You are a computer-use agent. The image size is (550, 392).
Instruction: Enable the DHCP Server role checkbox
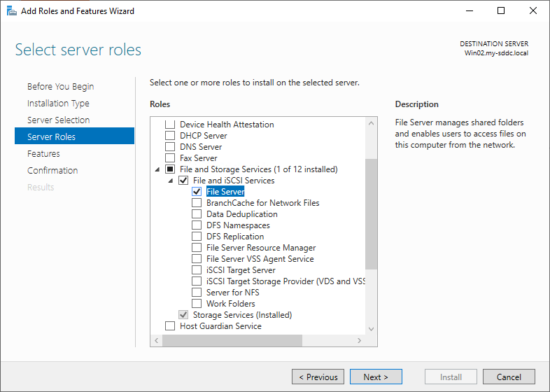(x=169, y=136)
